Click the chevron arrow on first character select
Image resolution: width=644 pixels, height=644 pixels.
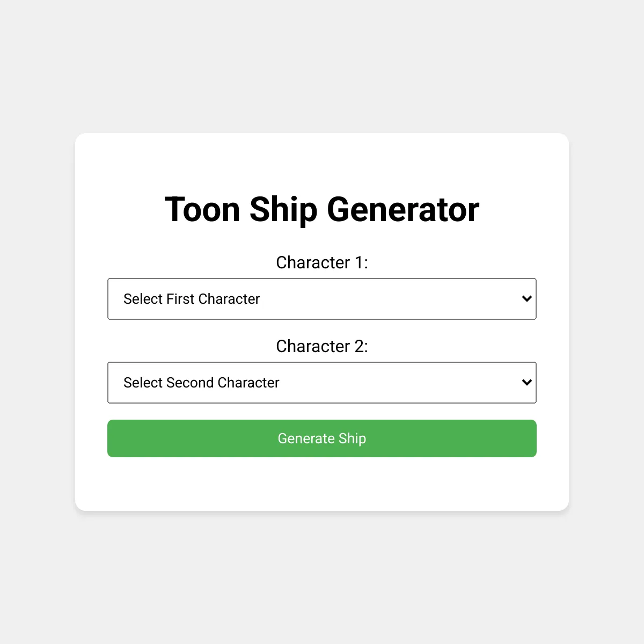(x=527, y=299)
